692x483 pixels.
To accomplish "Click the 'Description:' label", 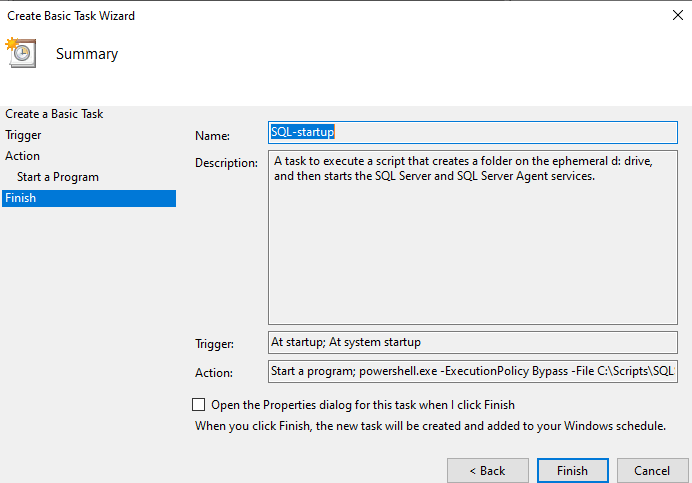I will coord(227,163).
